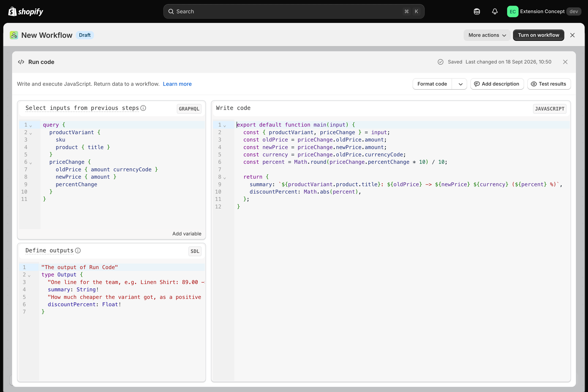588x392 pixels.
Task: Click Format code button
Action: pos(432,84)
